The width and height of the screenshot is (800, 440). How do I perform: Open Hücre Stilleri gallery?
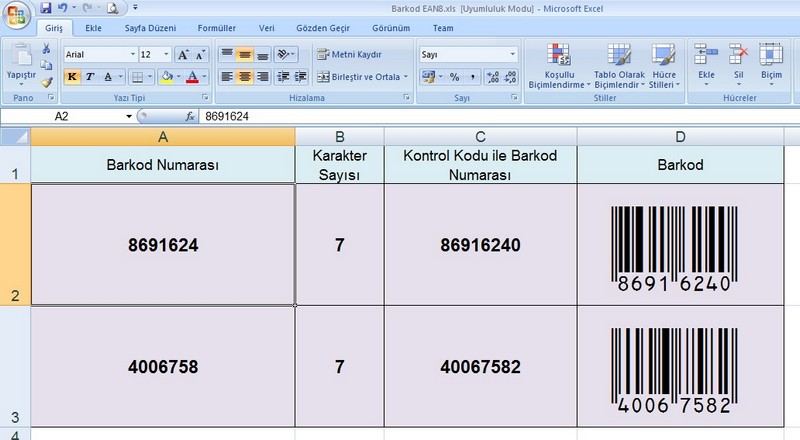pos(664,65)
